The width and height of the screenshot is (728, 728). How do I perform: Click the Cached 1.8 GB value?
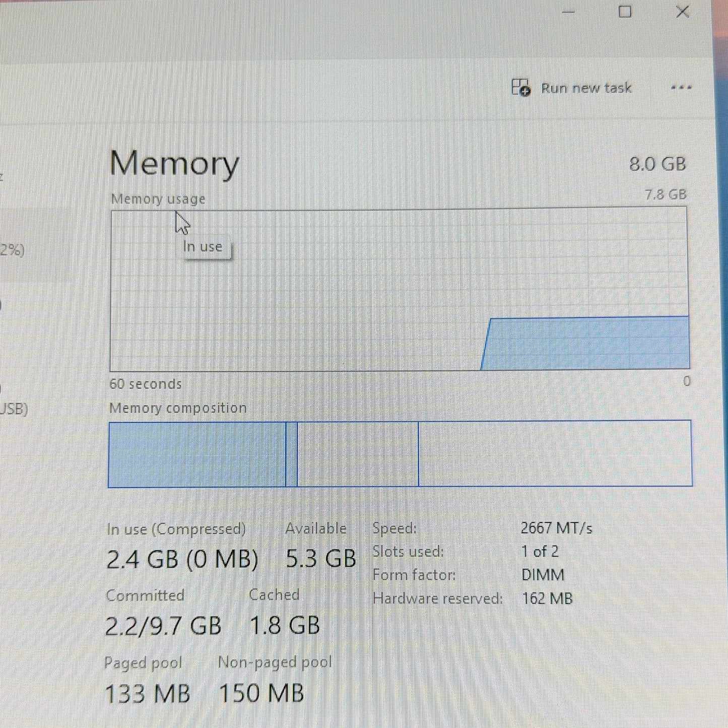285,626
